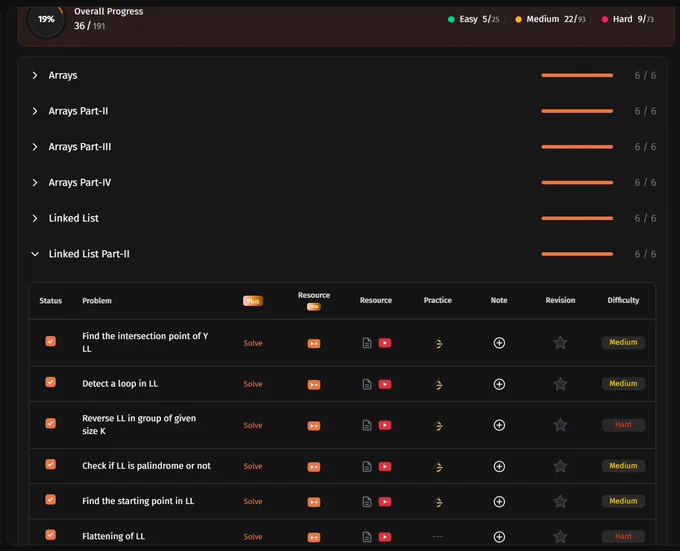Add a note for Check if LL is palindrome
This screenshot has width=680, height=551.
click(499, 466)
